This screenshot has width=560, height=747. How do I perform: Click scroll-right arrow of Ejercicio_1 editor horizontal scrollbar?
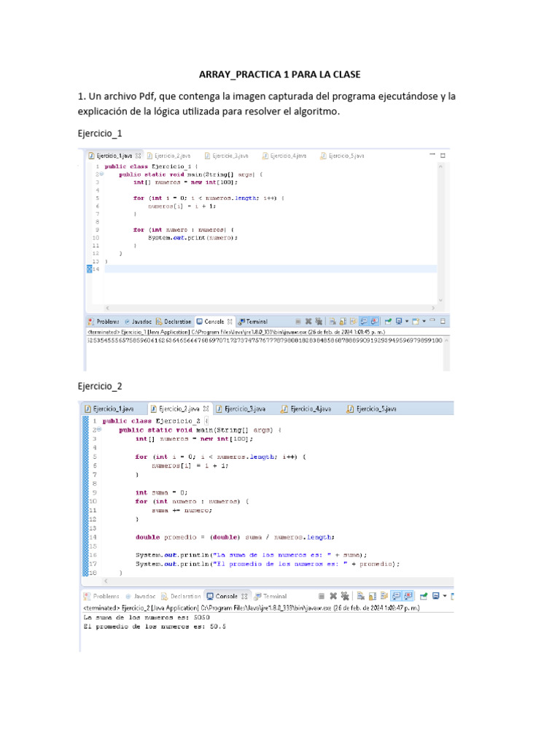click(x=433, y=309)
